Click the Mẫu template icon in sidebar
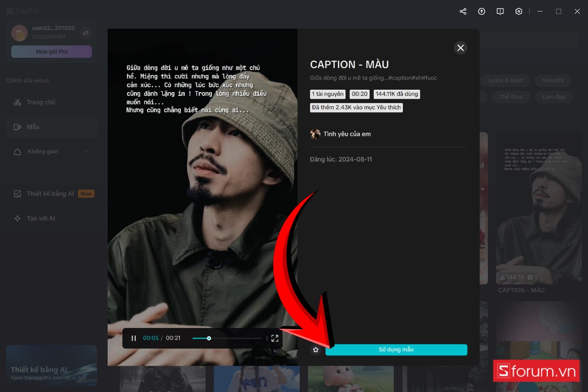Viewport: 588px width, 392px height. 18,127
